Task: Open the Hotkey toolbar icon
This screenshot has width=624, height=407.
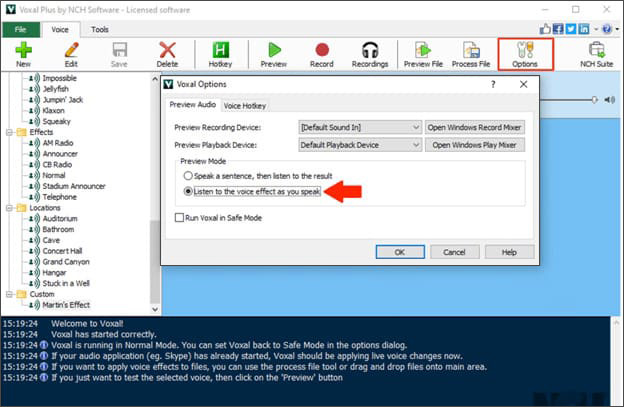Action: coord(220,51)
